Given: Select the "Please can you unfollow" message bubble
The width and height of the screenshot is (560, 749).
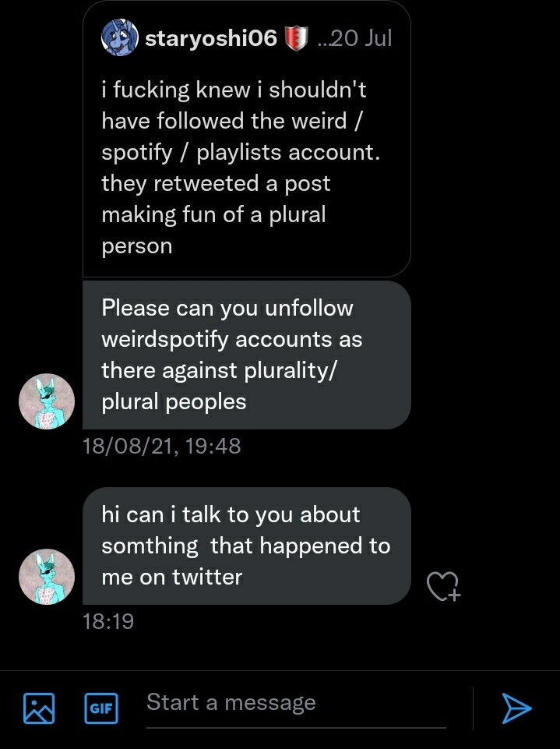Looking at the screenshot, I should click(x=245, y=355).
